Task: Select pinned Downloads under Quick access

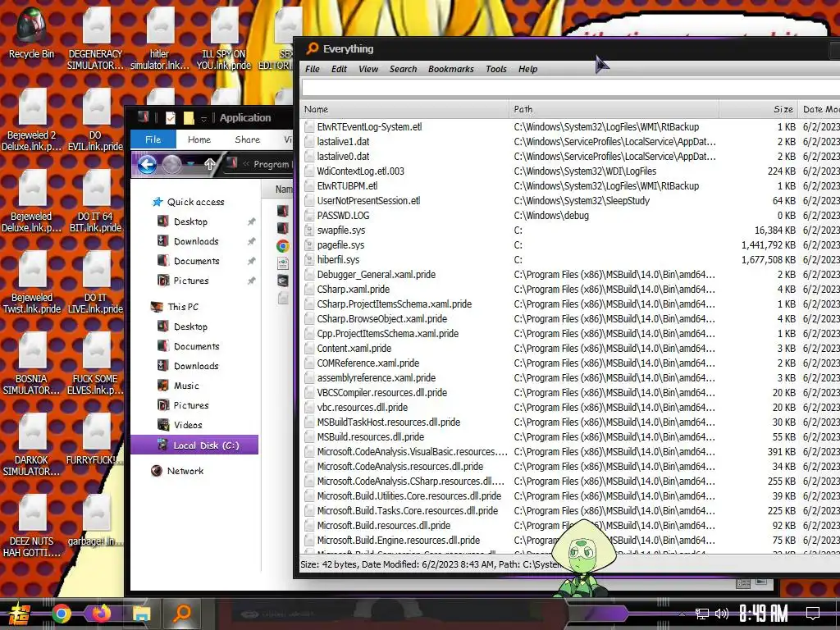Action: click(196, 241)
